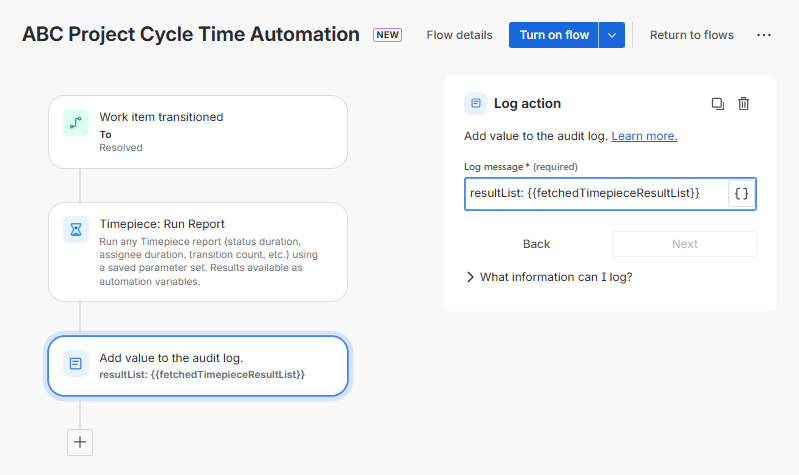
Task: Click the Turn on flow button
Action: (x=553, y=35)
